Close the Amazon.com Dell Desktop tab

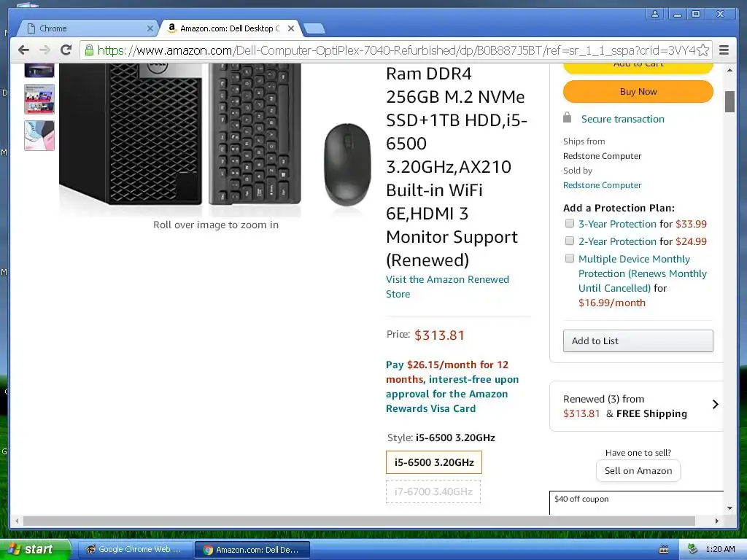pyautogui.click(x=290, y=28)
